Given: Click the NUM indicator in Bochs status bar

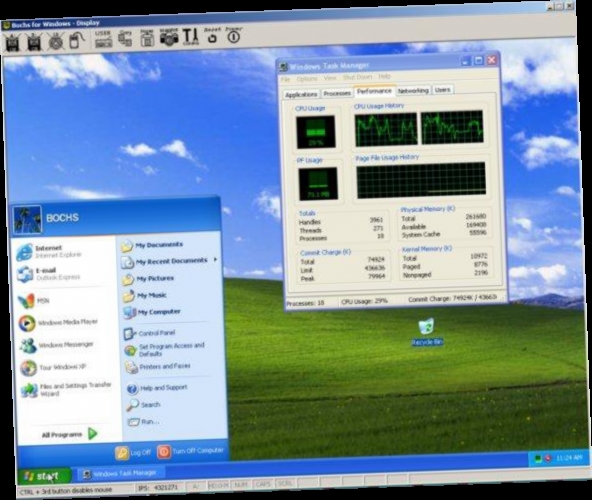Looking at the screenshot, I should [x=241, y=485].
